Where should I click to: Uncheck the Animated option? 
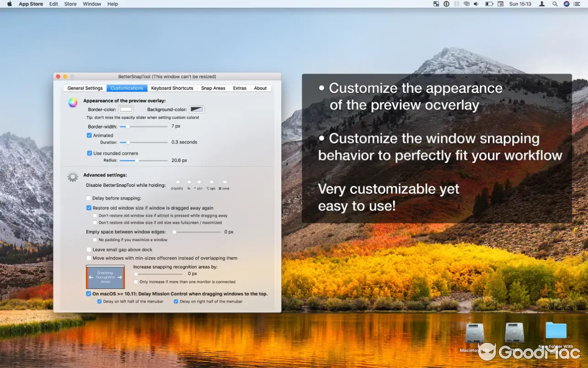89,135
